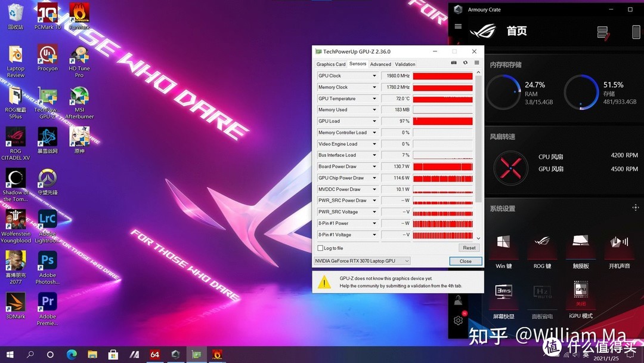The width and height of the screenshot is (644, 363).
Task: Open the PCMark 10 desktop shortcut
Action: (x=48, y=17)
